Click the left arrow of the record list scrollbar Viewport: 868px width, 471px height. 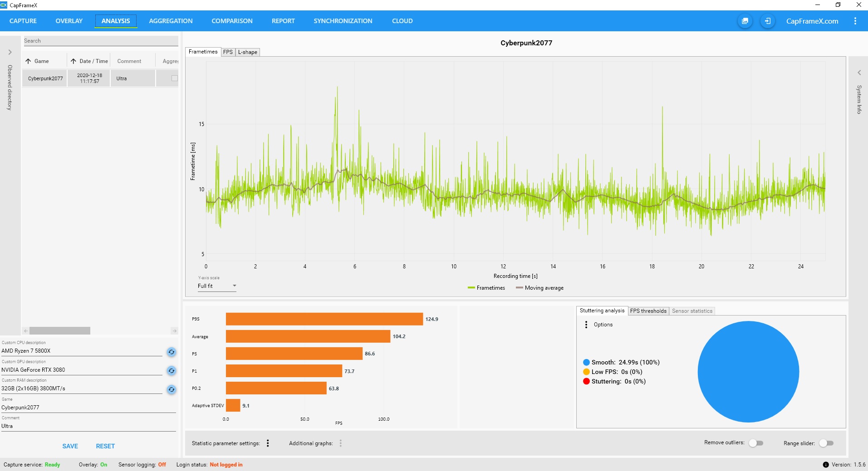[26, 331]
